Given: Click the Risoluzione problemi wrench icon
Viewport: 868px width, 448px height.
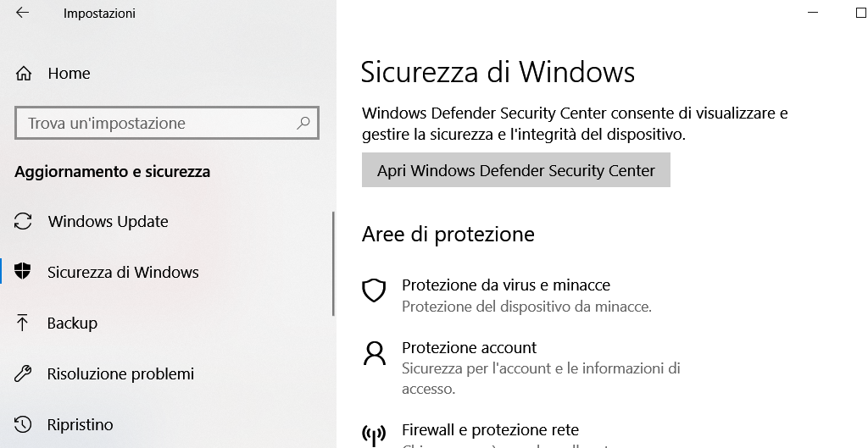Looking at the screenshot, I should tap(23, 373).
